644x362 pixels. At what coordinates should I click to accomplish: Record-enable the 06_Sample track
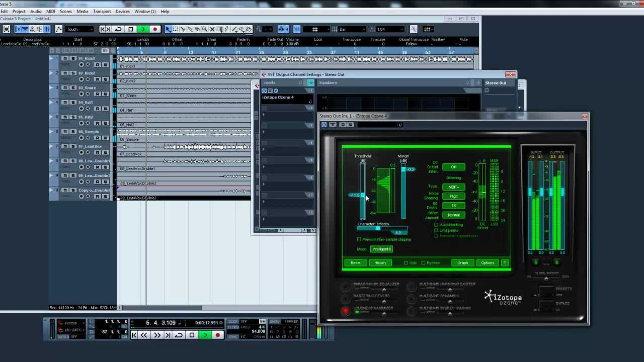coord(81,138)
